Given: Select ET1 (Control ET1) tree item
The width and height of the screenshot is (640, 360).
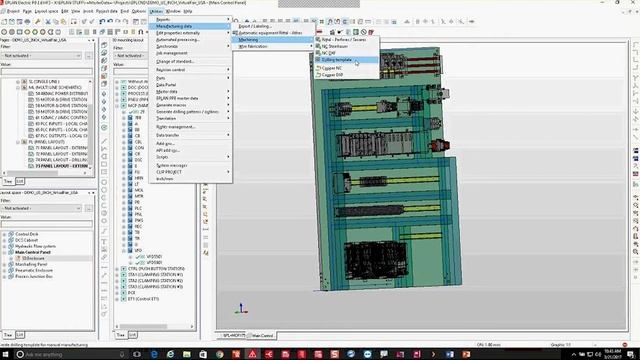Looking at the screenshot, I should (143, 299).
